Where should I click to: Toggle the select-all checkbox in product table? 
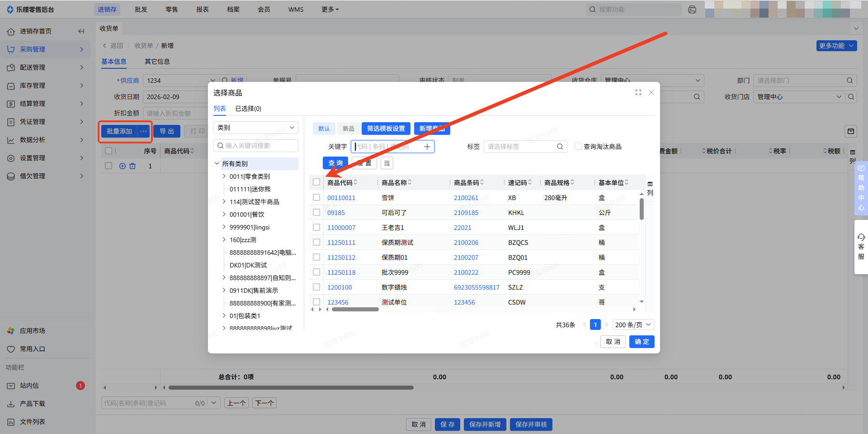pyautogui.click(x=316, y=182)
